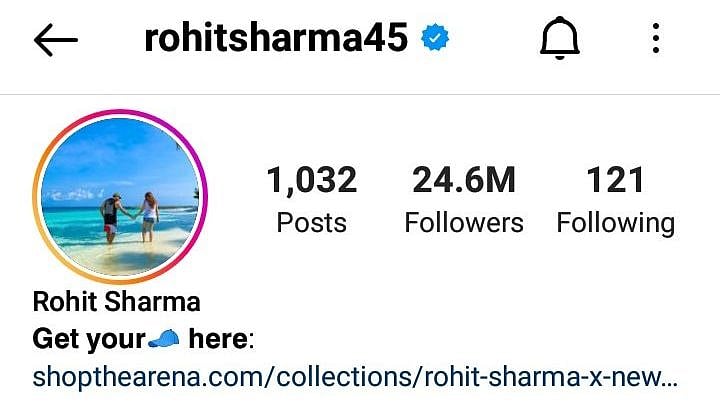
Task: Open the Followers list label
Action: (x=464, y=223)
